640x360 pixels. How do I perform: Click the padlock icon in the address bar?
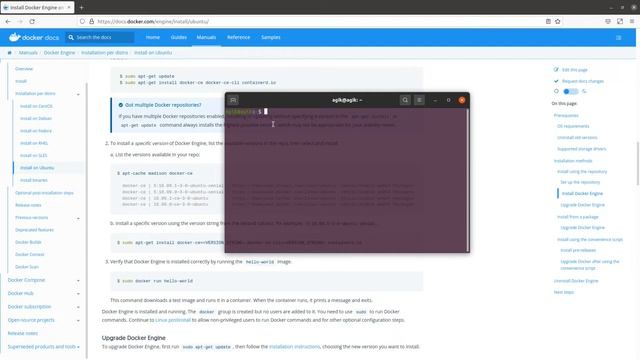point(91,22)
